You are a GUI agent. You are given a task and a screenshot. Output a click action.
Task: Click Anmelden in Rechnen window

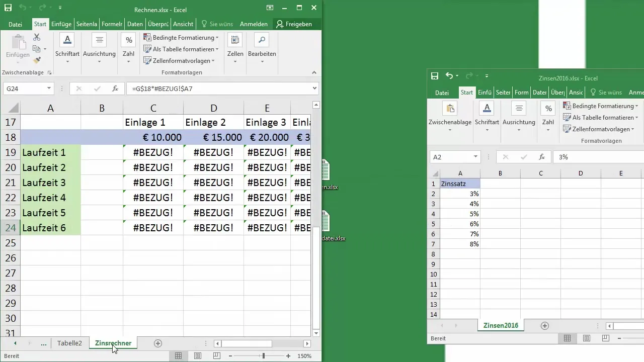(254, 24)
